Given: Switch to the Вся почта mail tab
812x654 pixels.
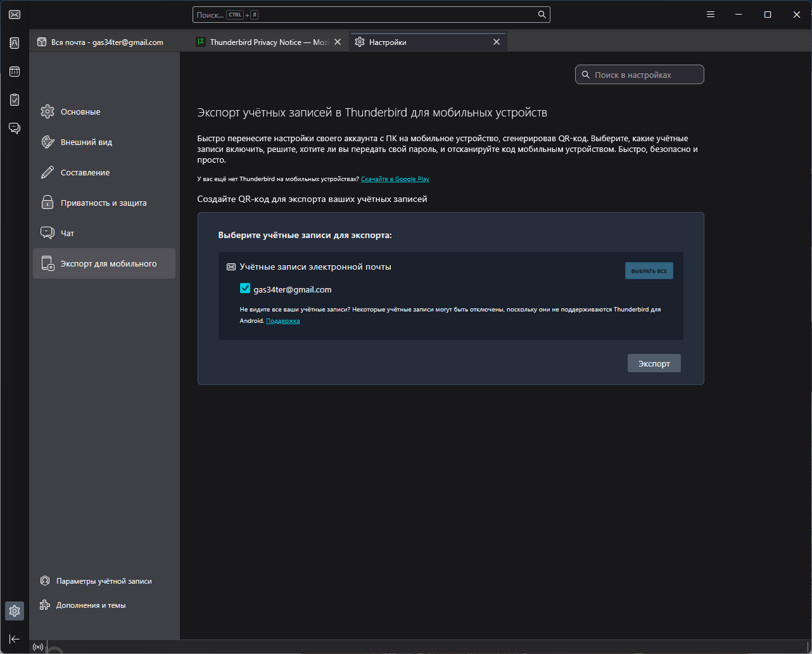Looking at the screenshot, I should point(106,42).
